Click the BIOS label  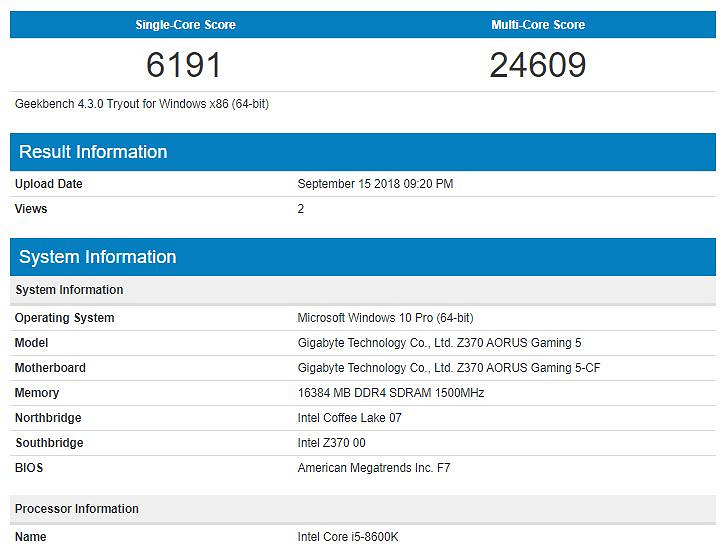[29, 468]
